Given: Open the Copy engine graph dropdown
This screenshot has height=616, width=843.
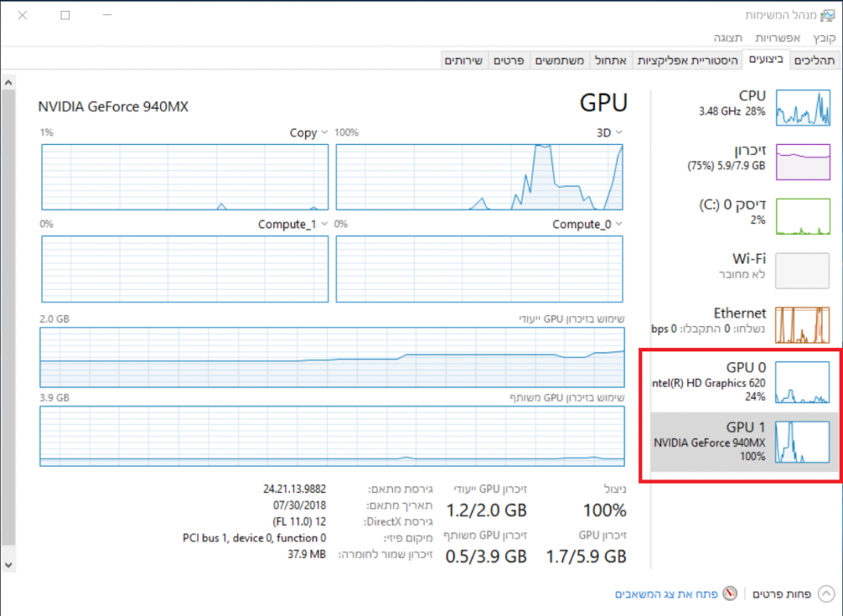Looking at the screenshot, I should click(325, 132).
